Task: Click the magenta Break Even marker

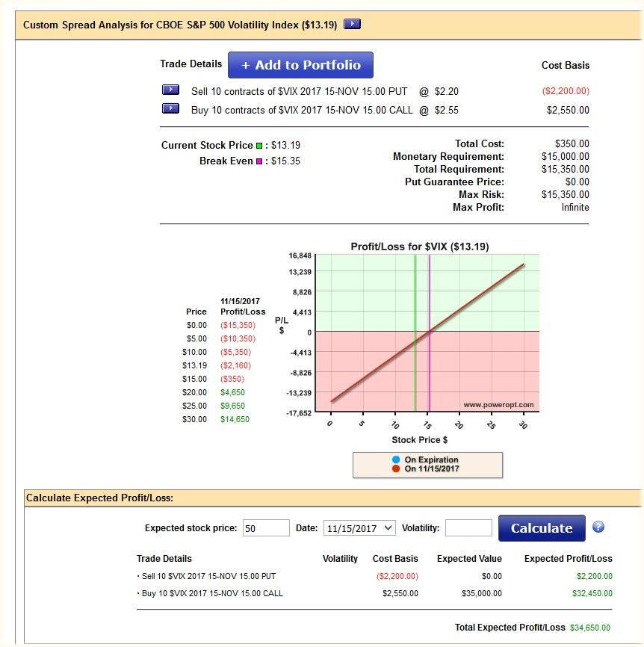Action: point(259,161)
